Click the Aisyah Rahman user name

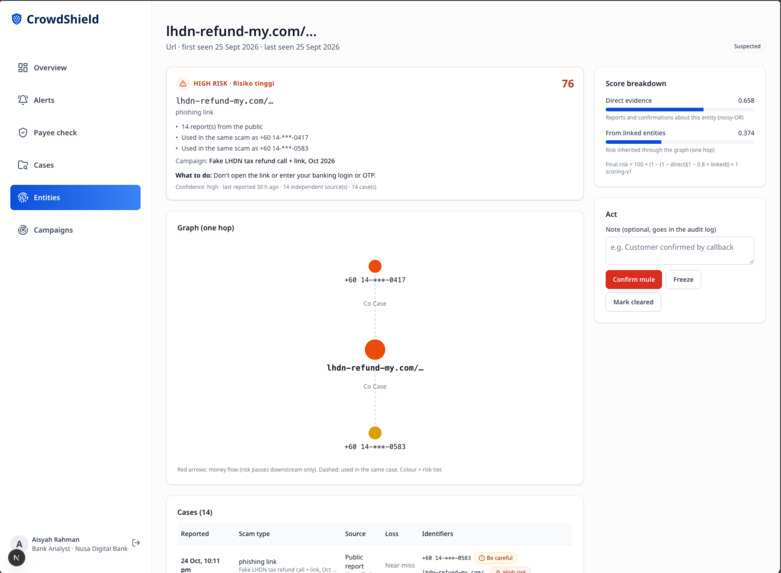click(56, 540)
